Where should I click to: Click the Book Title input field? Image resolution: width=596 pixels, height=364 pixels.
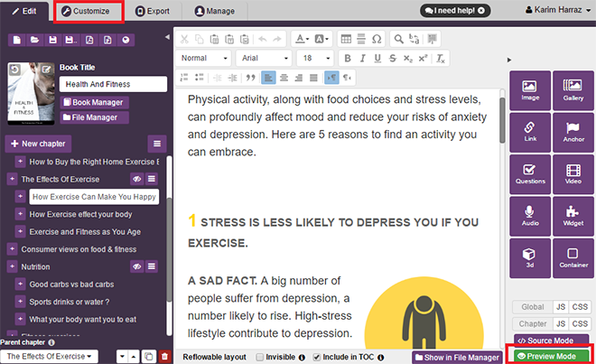pos(114,84)
